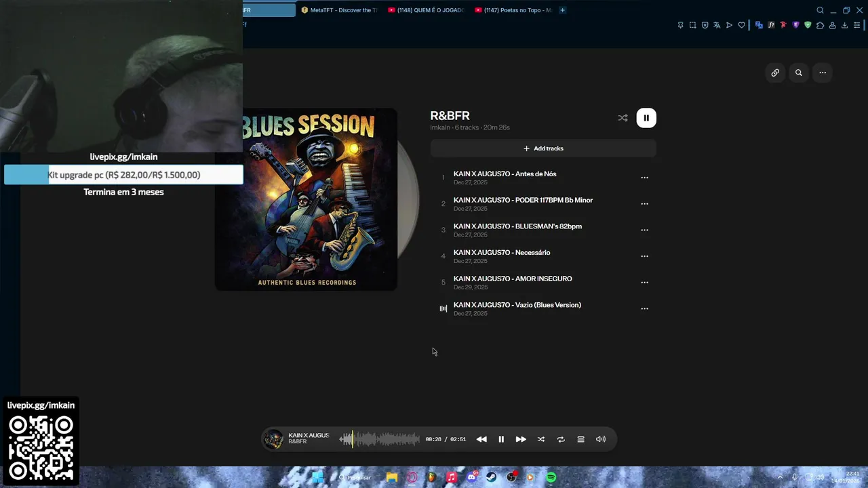Click the send arrow icon in browser toolbar
Image resolution: width=868 pixels, height=488 pixels.
(729, 25)
